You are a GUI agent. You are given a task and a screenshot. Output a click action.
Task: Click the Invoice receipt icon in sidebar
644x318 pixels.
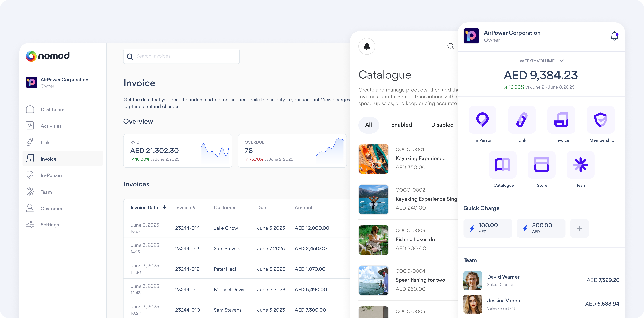coord(30,158)
